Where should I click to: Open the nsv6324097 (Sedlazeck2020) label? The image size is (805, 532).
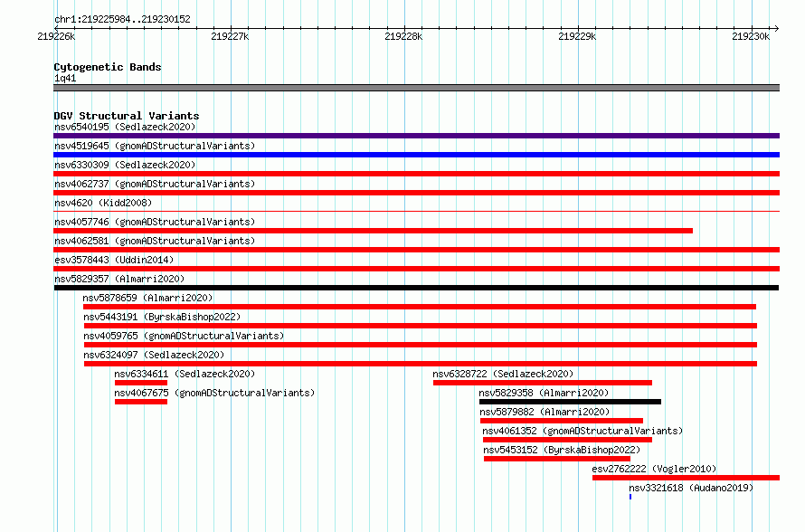coord(154,355)
